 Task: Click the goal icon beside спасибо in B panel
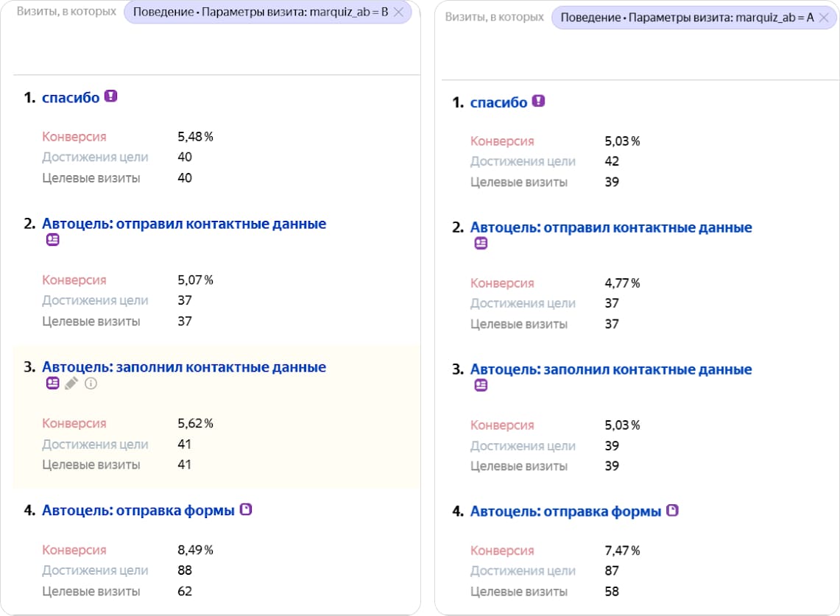[110, 96]
